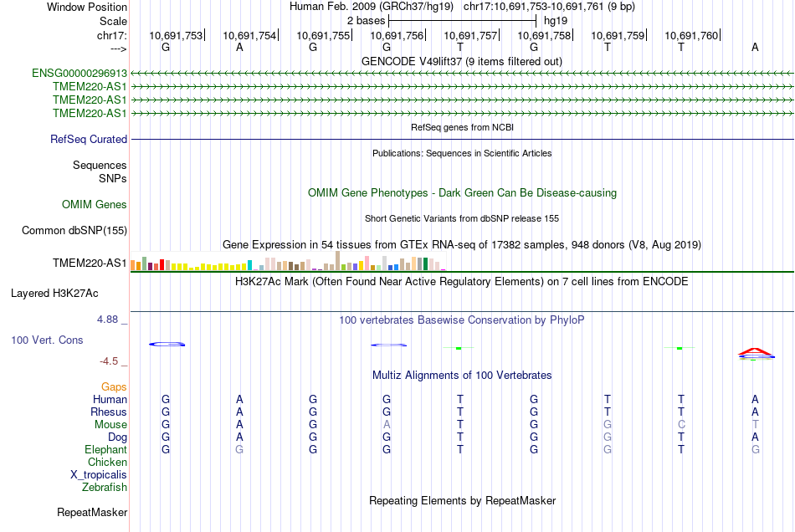Click the -4.5 PhyloP lower limit value
This screenshot has width=795, height=532.
coord(109,361)
